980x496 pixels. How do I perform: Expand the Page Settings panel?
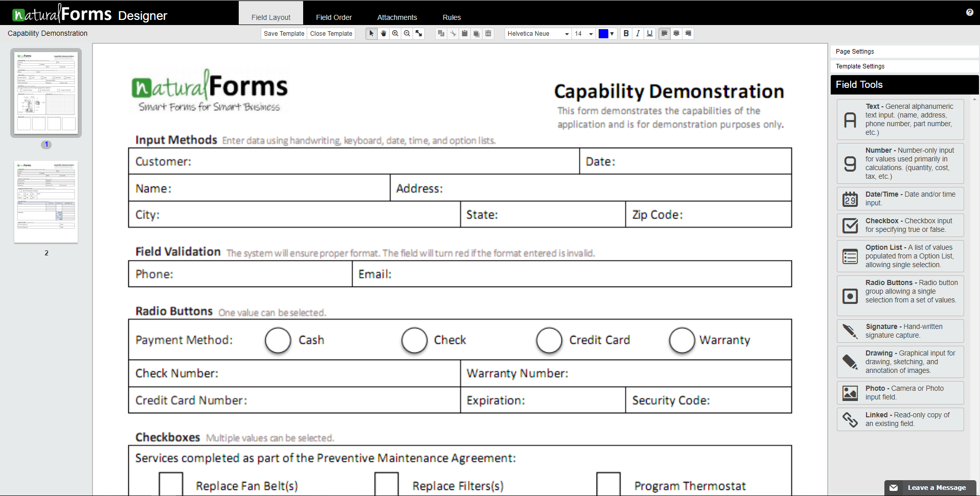click(904, 52)
